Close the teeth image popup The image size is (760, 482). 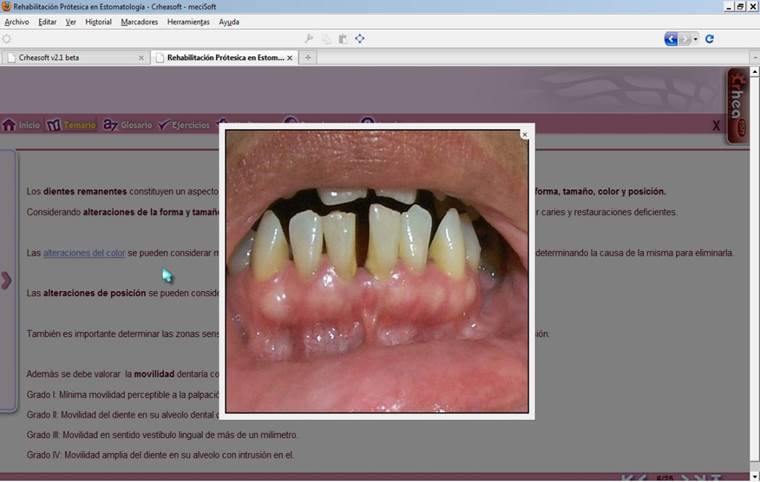(524, 134)
